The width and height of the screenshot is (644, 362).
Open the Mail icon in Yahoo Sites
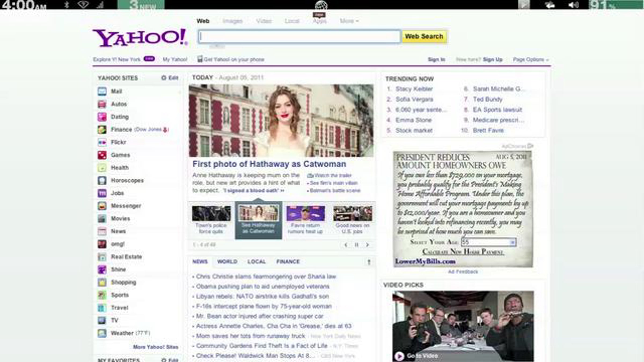click(x=102, y=91)
